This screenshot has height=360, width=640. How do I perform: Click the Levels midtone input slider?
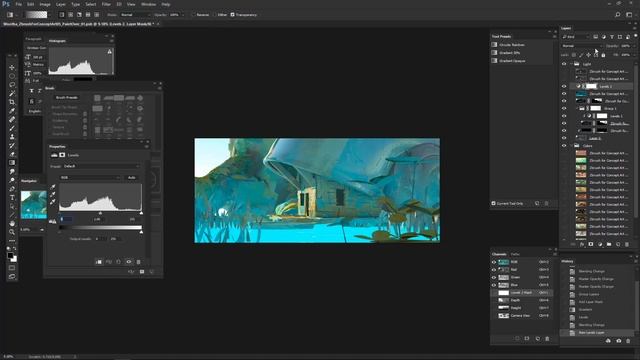(x=100, y=213)
